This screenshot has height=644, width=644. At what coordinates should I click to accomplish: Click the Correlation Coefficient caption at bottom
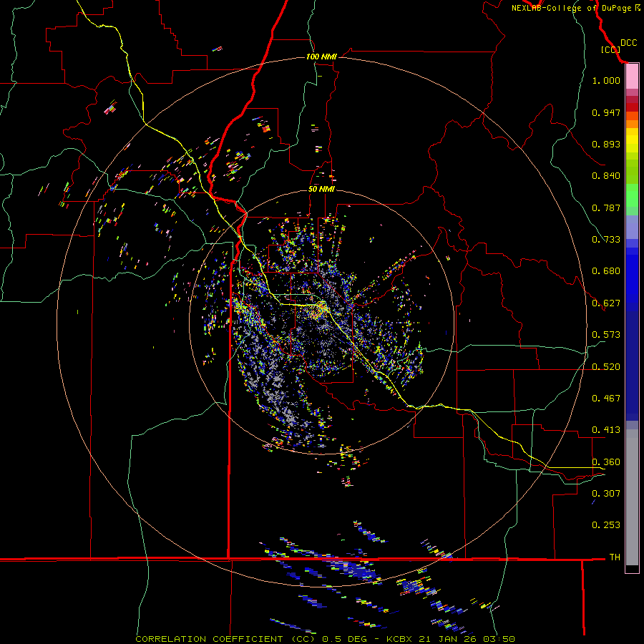tap(325, 639)
